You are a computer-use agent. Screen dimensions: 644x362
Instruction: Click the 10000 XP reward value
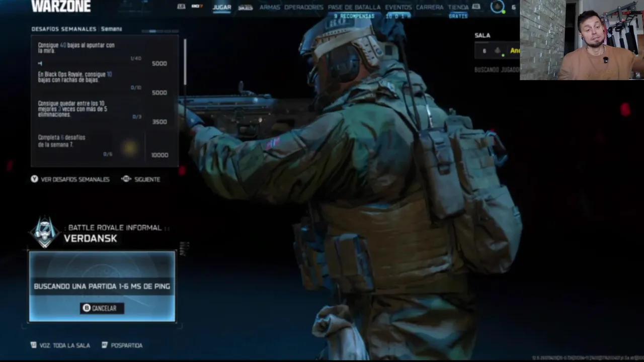(x=159, y=155)
